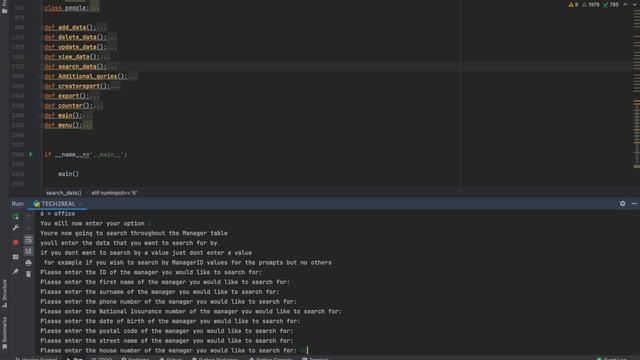Click 'street name' console prompt line
The width and height of the screenshot is (640, 360).
tap(167, 341)
